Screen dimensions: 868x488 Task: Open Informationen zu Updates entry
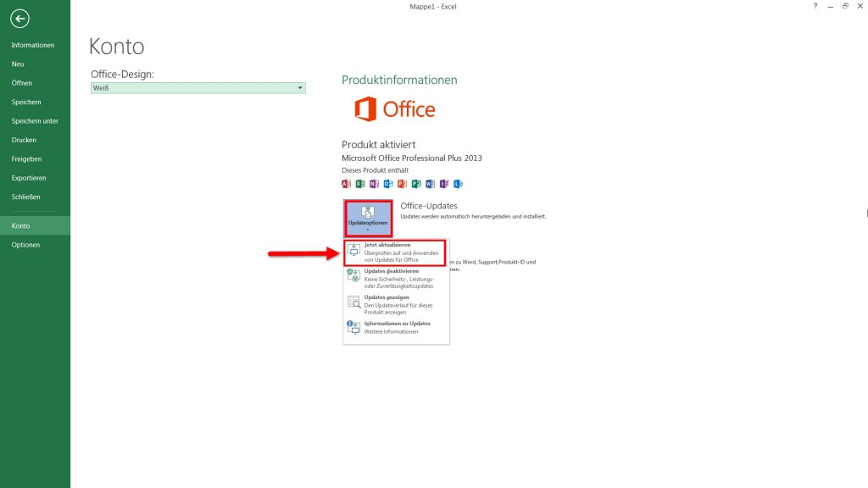396,327
